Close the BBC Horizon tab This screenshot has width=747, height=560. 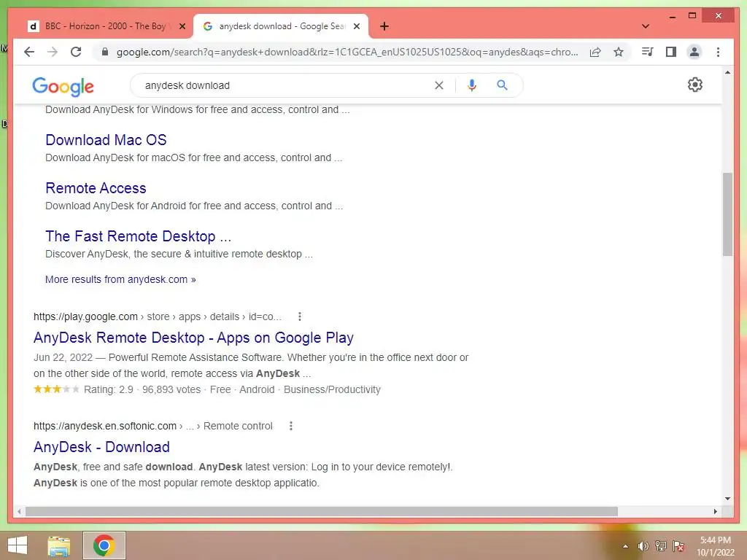coord(182,26)
